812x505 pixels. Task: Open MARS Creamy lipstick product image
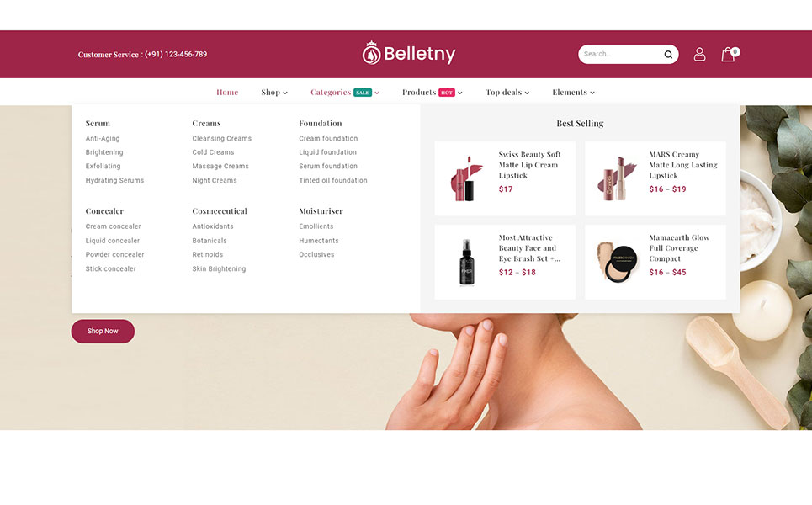tap(616, 178)
